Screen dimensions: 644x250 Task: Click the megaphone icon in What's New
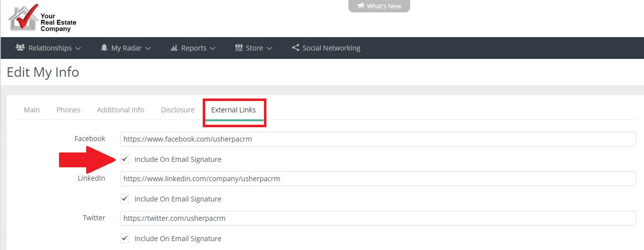pyautogui.click(x=360, y=5)
